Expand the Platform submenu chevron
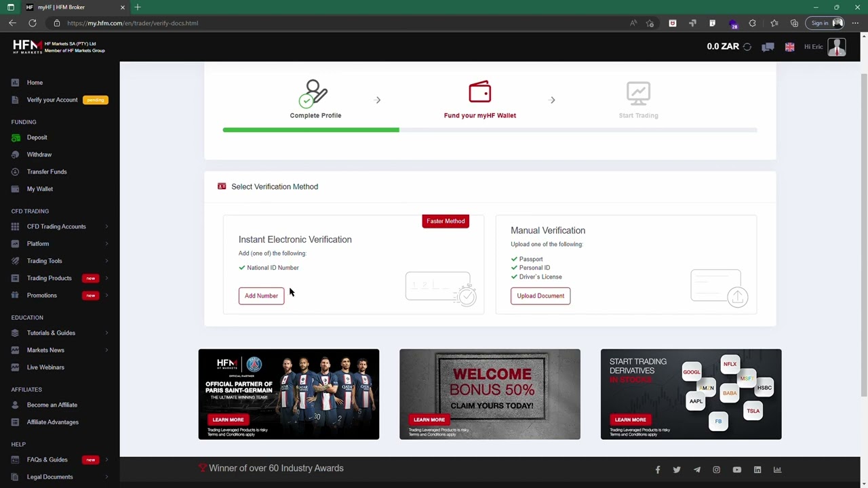Screen dimensions: 868x488 (106, 244)
